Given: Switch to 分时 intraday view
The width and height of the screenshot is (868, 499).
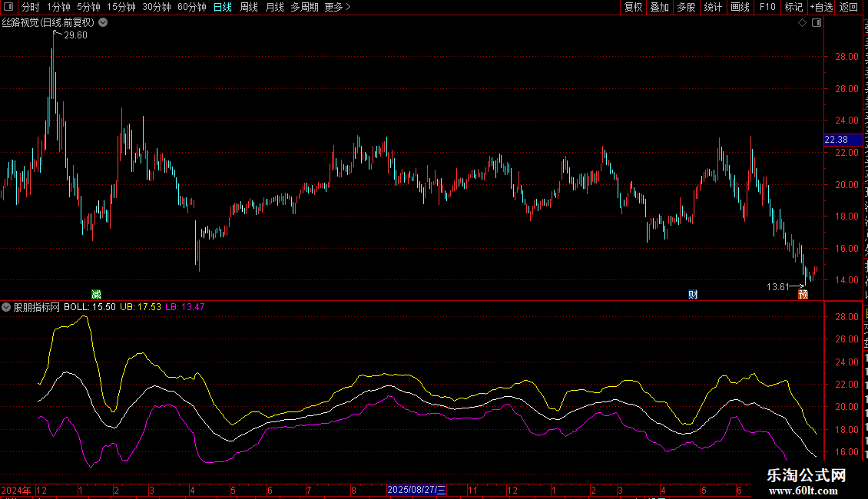Looking at the screenshot, I should pyautogui.click(x=31, y=7).
